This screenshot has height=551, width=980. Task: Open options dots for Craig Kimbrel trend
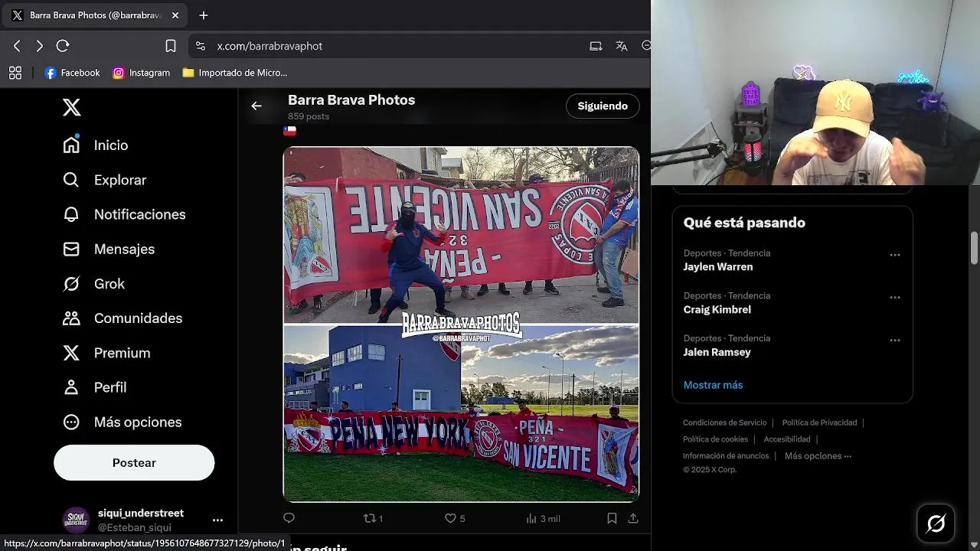[894, 298]
